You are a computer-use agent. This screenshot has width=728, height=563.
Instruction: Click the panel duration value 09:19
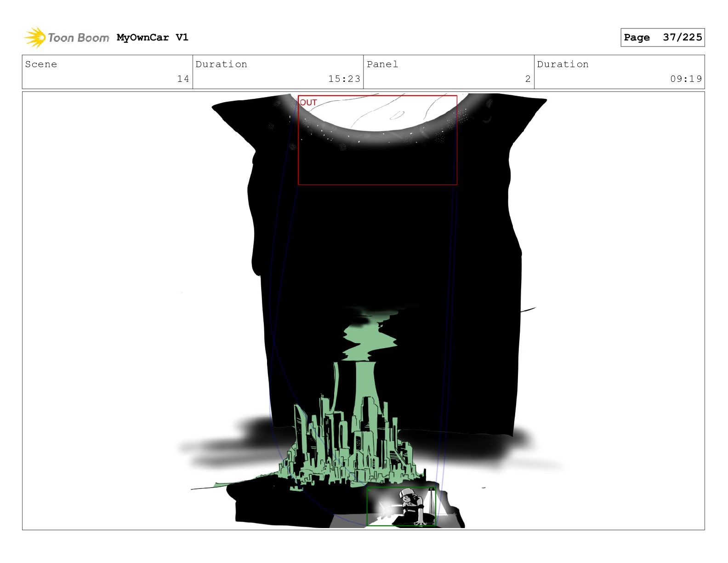[686, 79]
